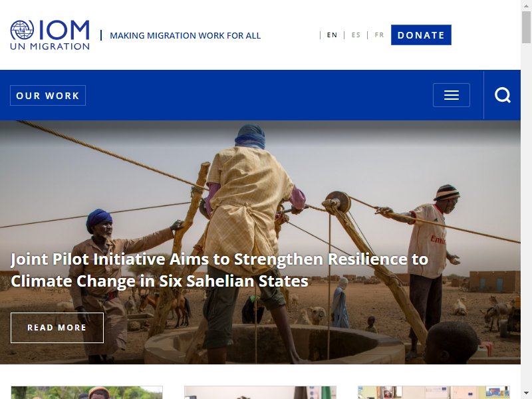Open the hamburger navigation menu
Image resolution: width=532 pixels, height=399 pixels.
pos(452,95)
